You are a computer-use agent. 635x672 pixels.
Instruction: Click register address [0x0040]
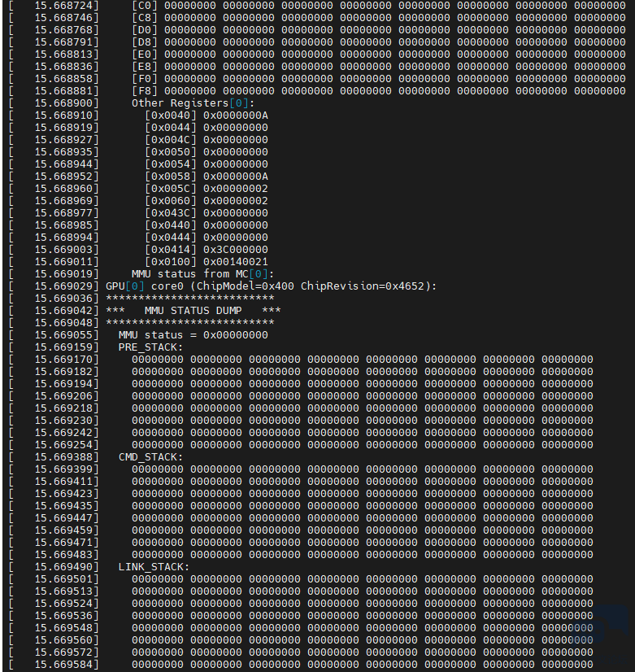coord(171,116)
